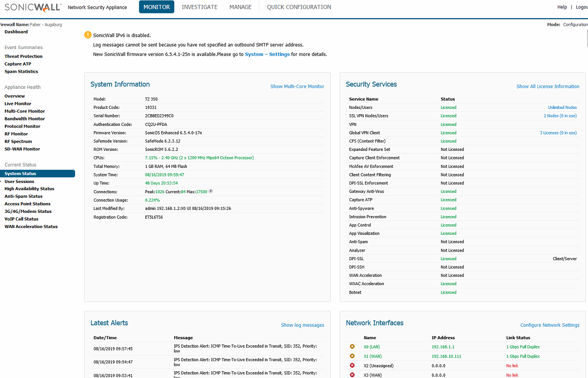Screen dimensions: 588x378
Task: Follow the System – Settings firmware link
Action: [x=267, y=54]
